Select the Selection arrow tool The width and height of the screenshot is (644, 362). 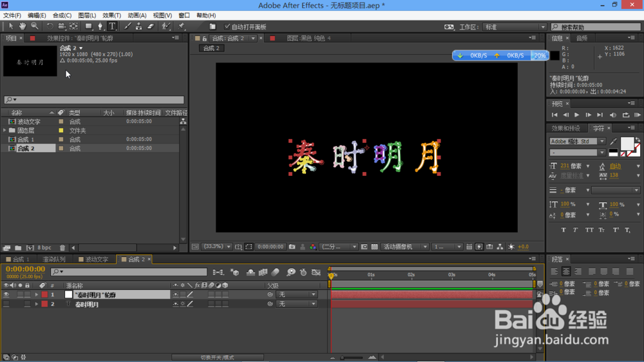[x=11, y=26]
